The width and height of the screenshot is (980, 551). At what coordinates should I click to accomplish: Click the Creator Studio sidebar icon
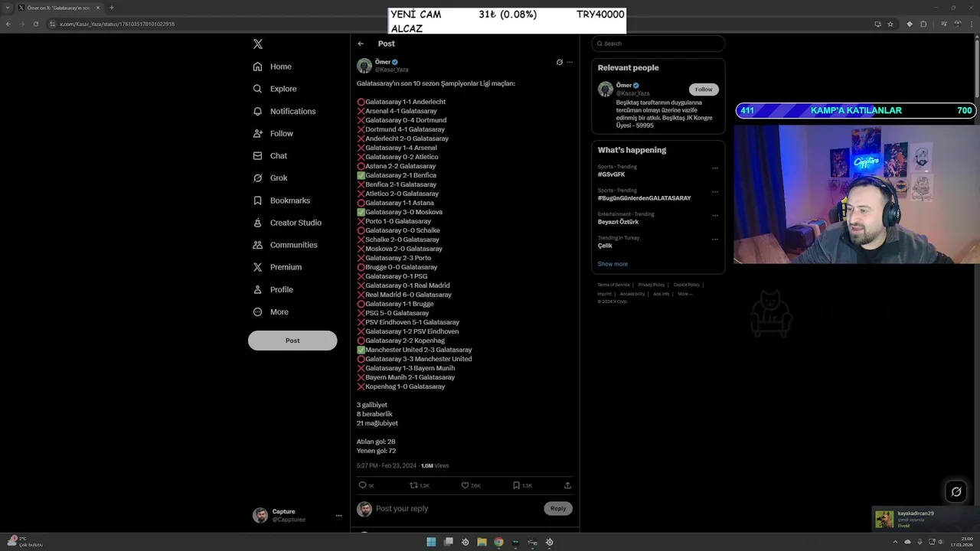(258, 223)
